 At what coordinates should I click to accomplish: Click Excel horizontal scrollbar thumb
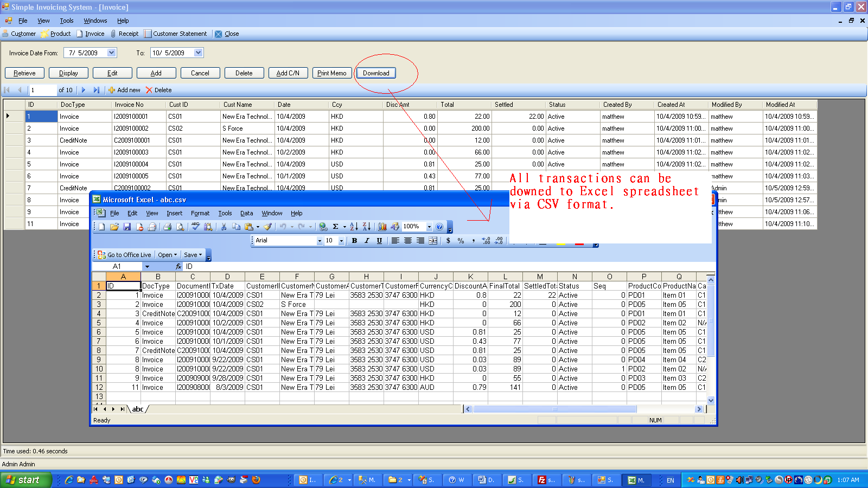click(554, 409)
